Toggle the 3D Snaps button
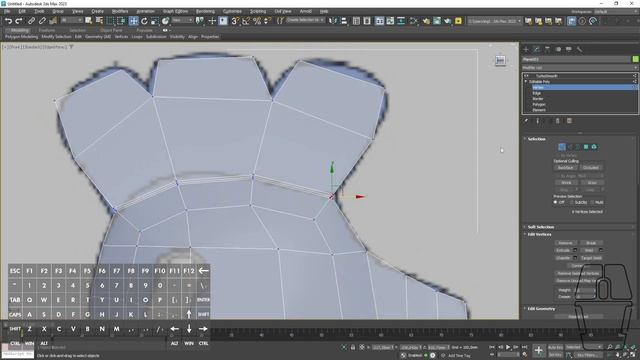The image size is (640, 360). coord(235,21)
